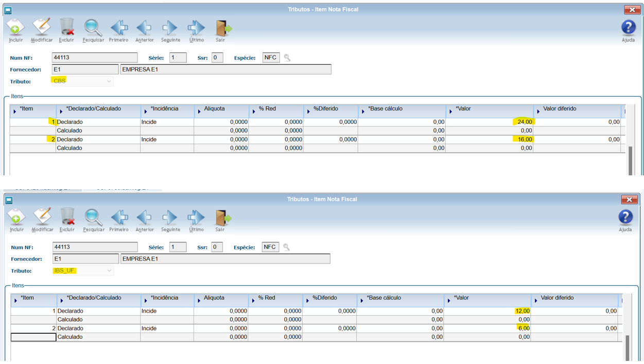Select Valor 6,00 cell in IBS_UF grid

point(488,328)
